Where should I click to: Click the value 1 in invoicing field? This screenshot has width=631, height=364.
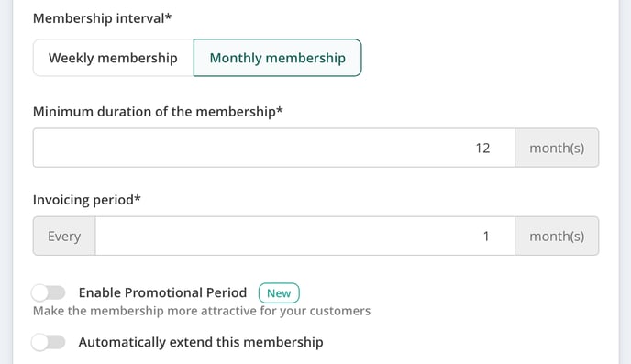pos(486,237)
